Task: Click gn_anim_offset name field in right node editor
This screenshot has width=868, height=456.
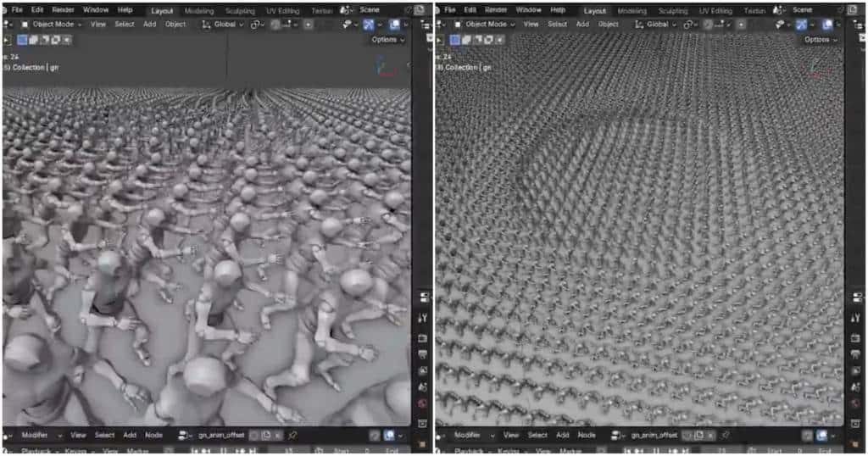Action: (x=654, y=436)
